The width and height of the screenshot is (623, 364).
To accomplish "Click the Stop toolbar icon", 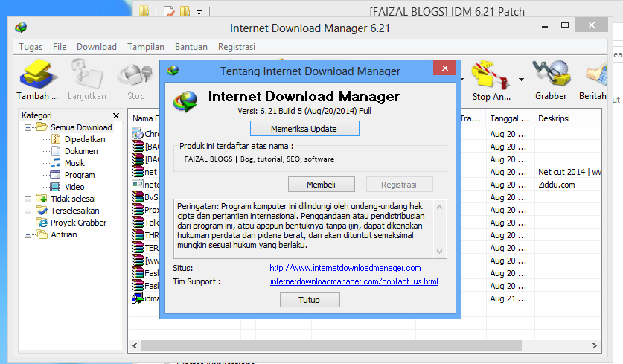I will 135,74.
